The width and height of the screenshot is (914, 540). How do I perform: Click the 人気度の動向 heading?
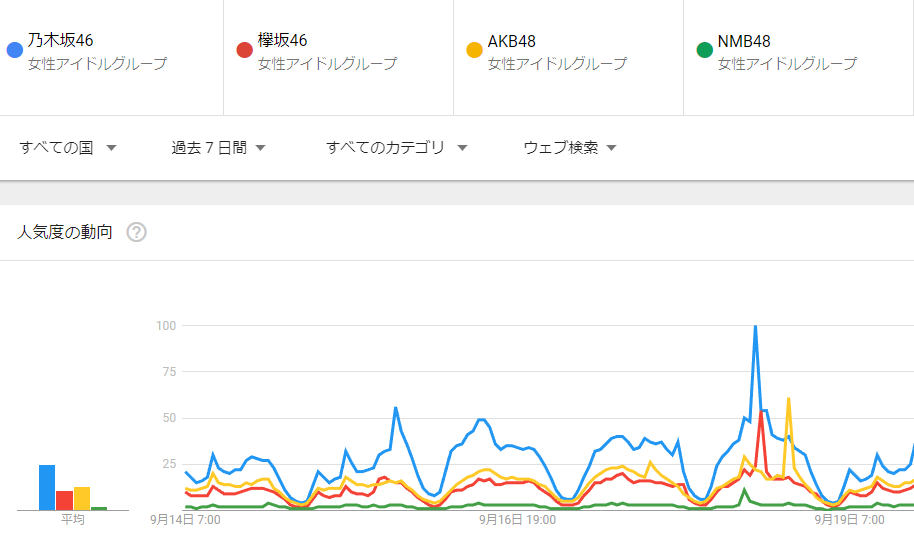point(65,232)
